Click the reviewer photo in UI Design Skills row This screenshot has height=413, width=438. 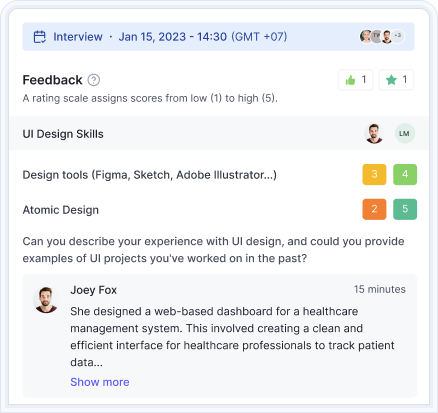coord(374,133)
